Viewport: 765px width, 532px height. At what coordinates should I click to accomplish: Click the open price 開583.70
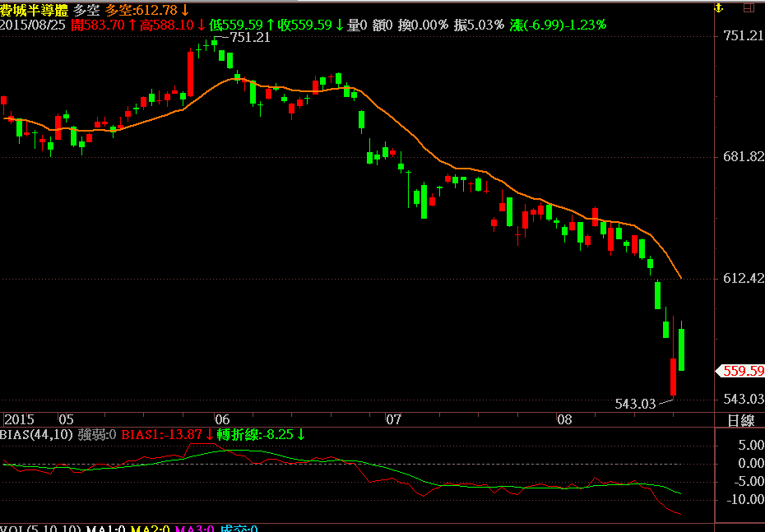tap(103, 25)
